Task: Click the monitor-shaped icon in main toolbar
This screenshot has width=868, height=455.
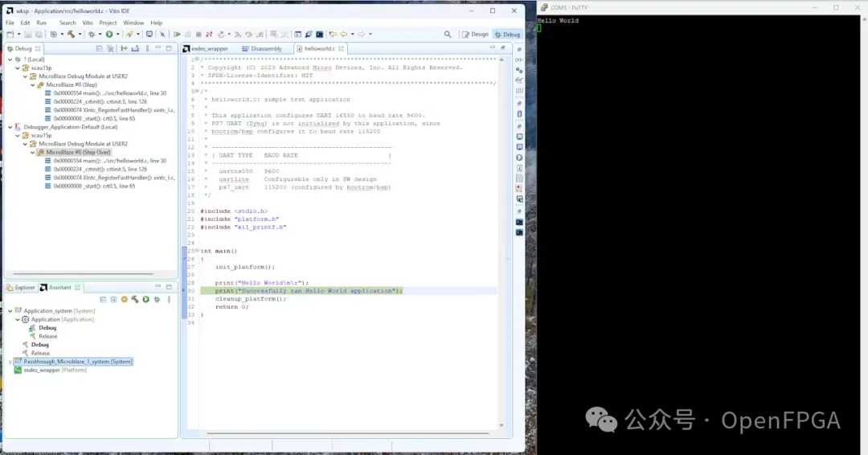Action: coord(149,35)
